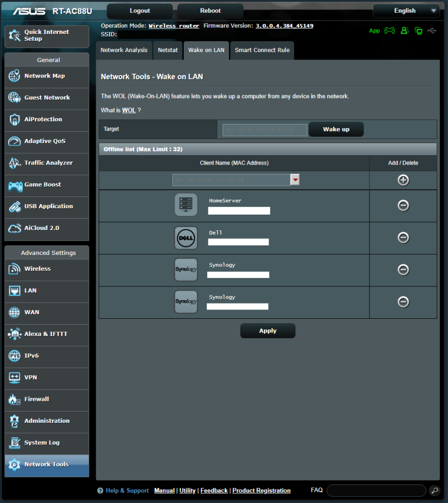
Task: Click the plus icon to add client
Action: click(403, 180)
